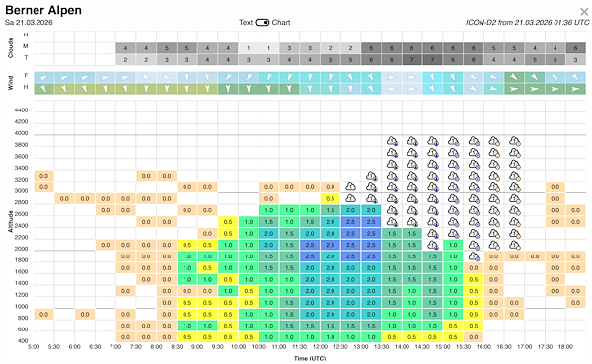Image resolution: width=592 pixels, height=364 pixels.
Task: Click lowest cloud icon in 14:30 column
Action: pos(433,245)
